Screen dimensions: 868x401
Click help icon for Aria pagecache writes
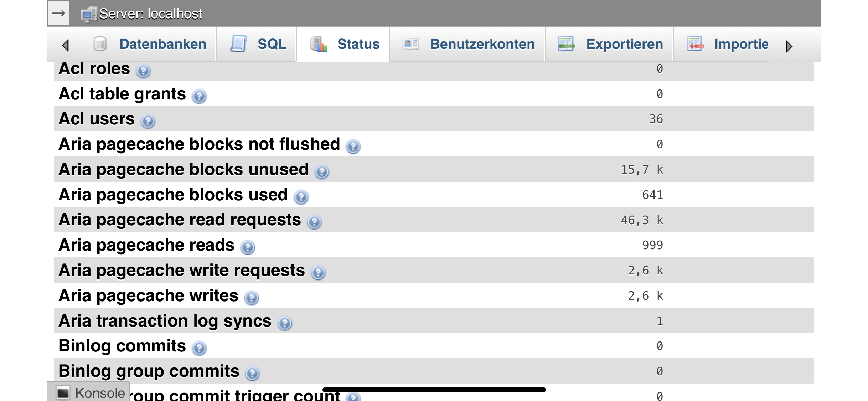[252, 298]
